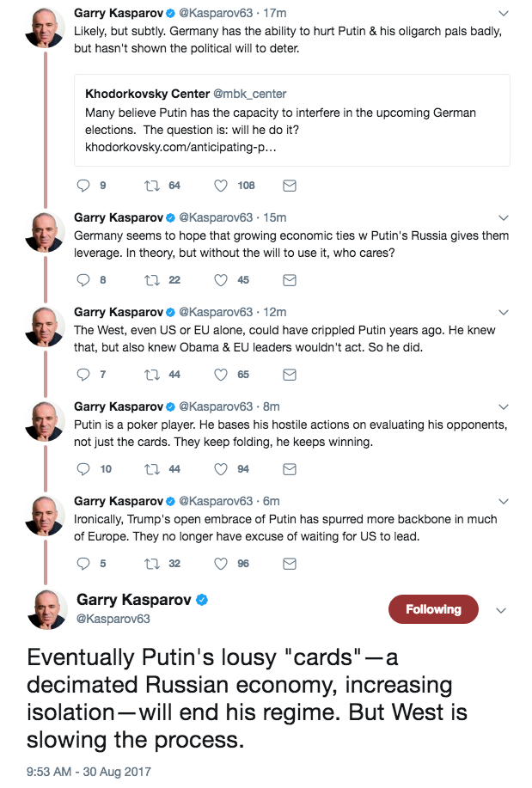View Garry Kasparov's avatar on main tweet
This screenshot has width=532, height=788.
pos(46,609)
